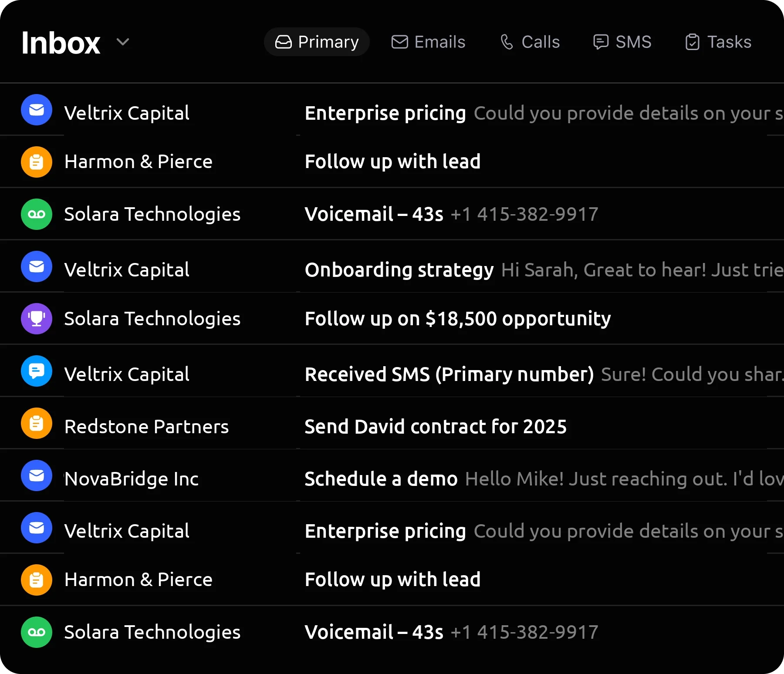Click the voicemail icon on the bottom Solara Technologies row

(37, 632)
